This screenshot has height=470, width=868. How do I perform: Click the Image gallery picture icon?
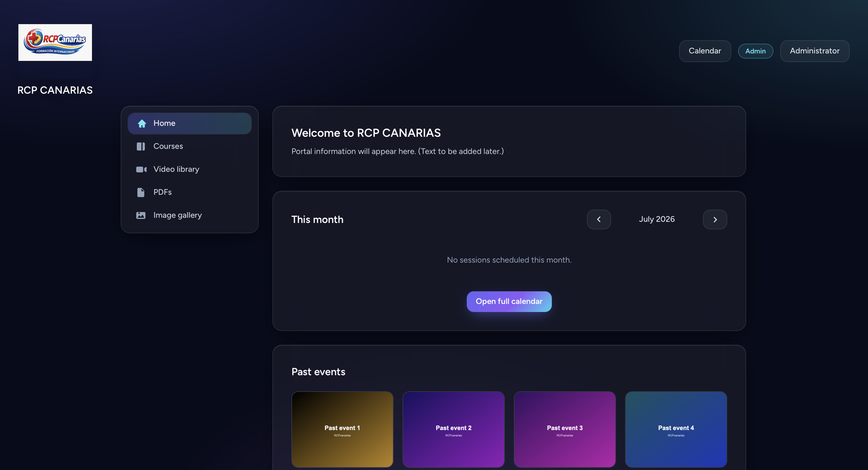tap(141, 215)
